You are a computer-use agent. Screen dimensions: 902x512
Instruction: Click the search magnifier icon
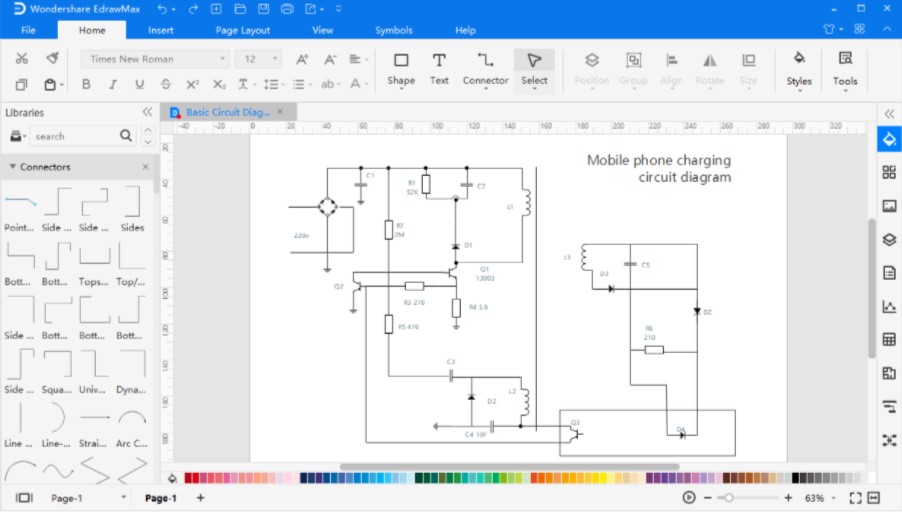click(x=126, y=136)
